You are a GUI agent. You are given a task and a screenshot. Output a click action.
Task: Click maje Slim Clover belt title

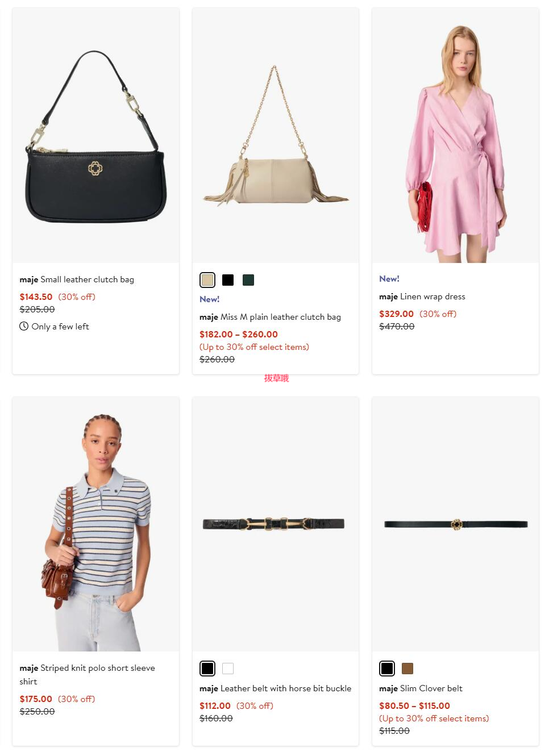[x=421, y=688]
